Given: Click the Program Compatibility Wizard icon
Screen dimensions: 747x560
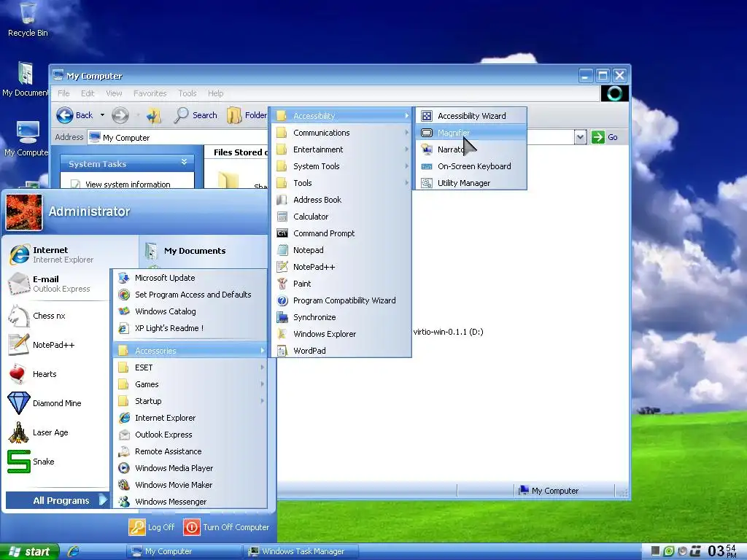Looking at the screenshot, I should point(282,300).
